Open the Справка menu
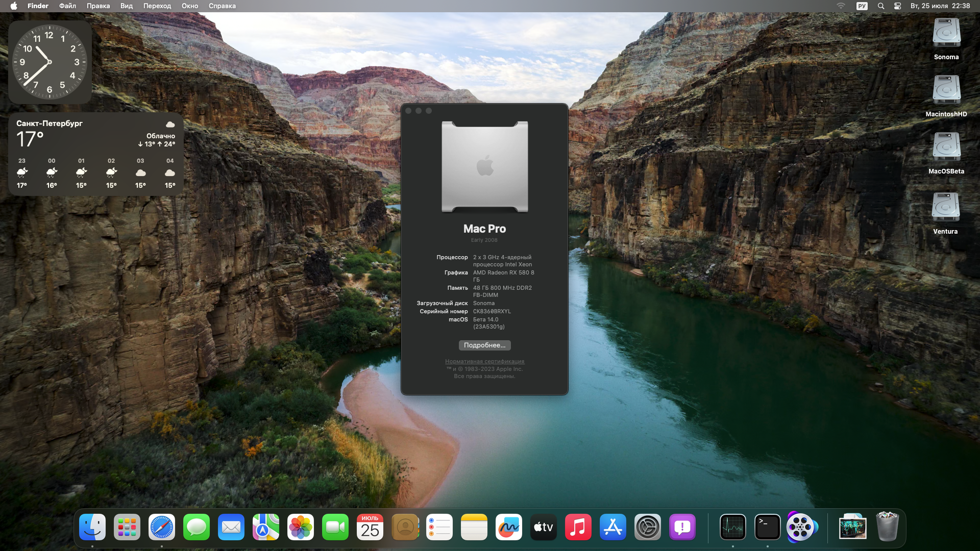 coord(222,6)
